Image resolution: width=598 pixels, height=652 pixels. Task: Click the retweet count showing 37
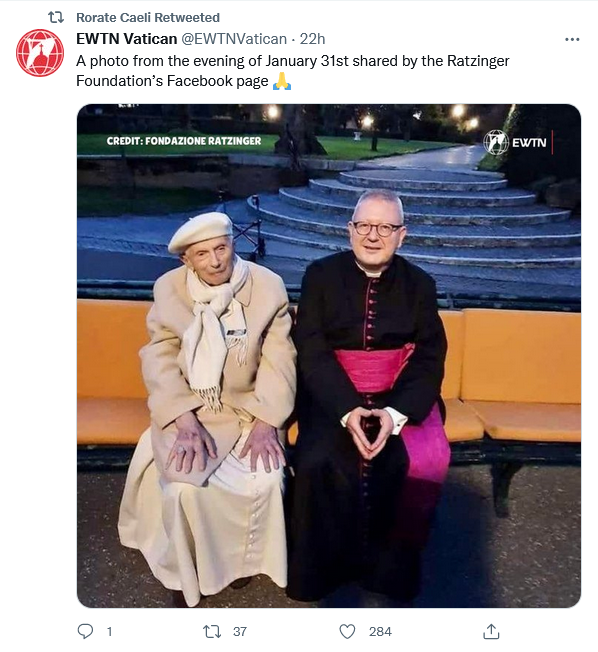[240, 632]
